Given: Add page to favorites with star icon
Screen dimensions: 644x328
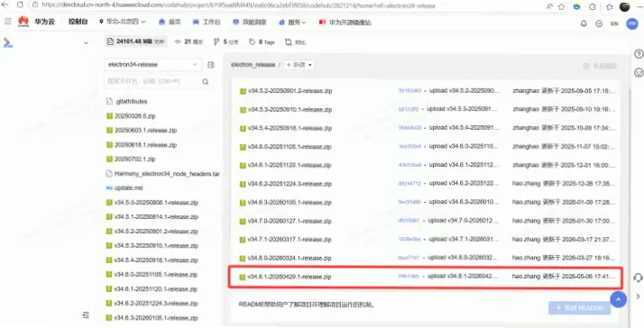Looking at the screenshot, I should pos(561,6).
